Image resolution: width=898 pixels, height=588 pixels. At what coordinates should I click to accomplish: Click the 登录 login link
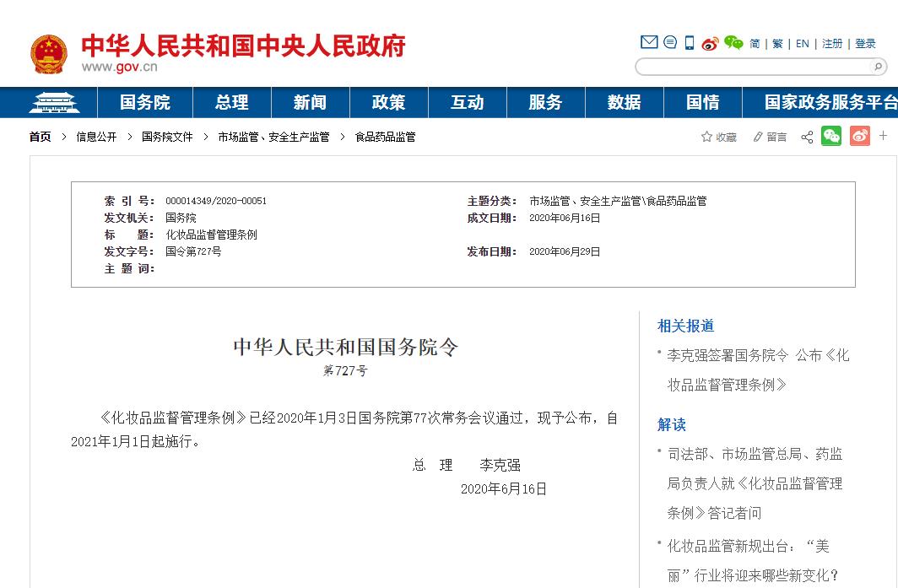866,43
